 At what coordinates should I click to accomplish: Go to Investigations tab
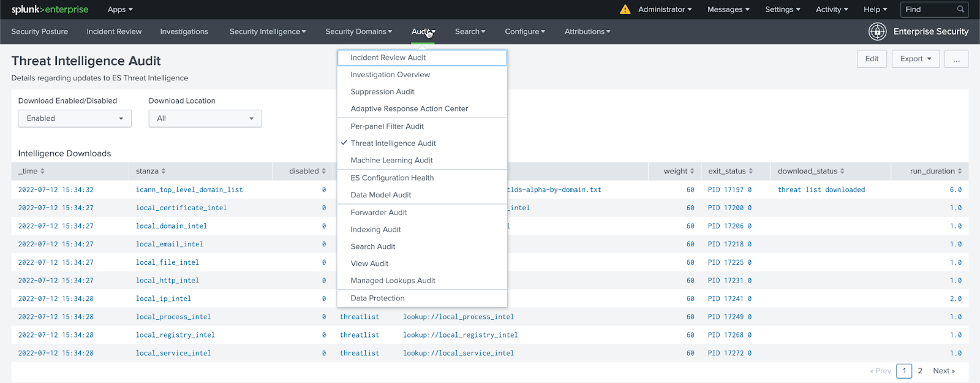click(184, 31)
